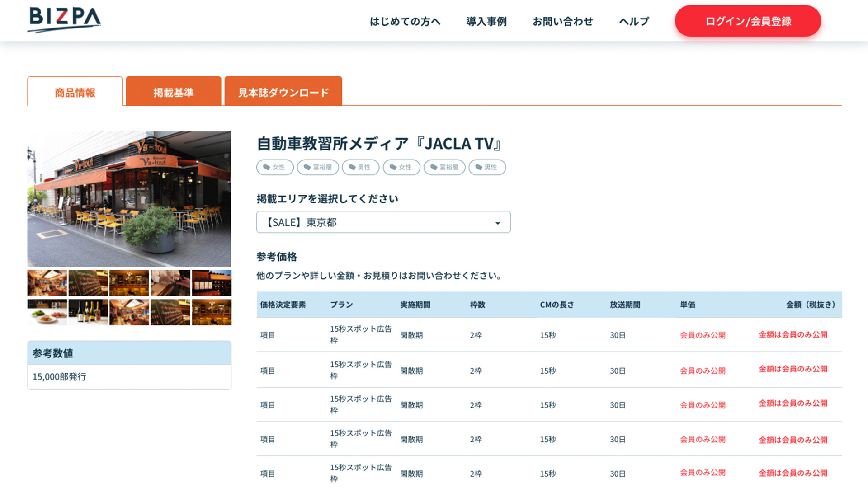Click the second 男性 tag chip
The width and height of the screenshot is (868, 488).
coord(487,167)
